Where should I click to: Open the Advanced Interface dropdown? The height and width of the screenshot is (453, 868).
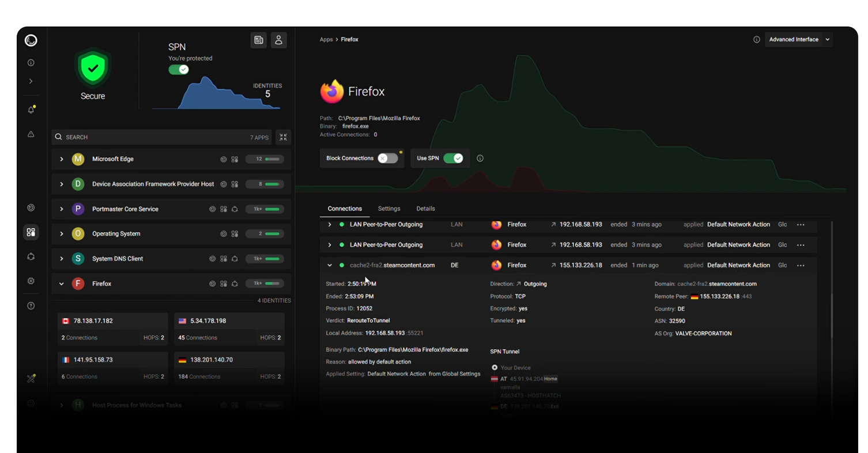tap(799, 39)
